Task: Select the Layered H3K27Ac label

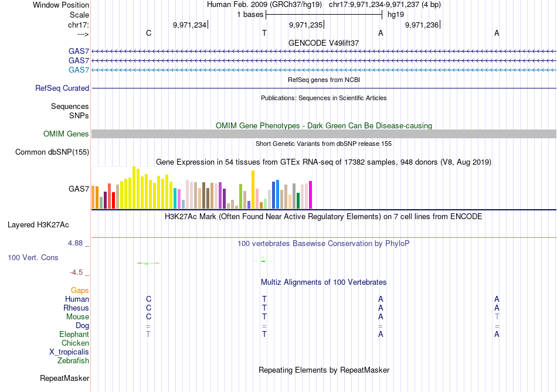Action: coord(38,225)
